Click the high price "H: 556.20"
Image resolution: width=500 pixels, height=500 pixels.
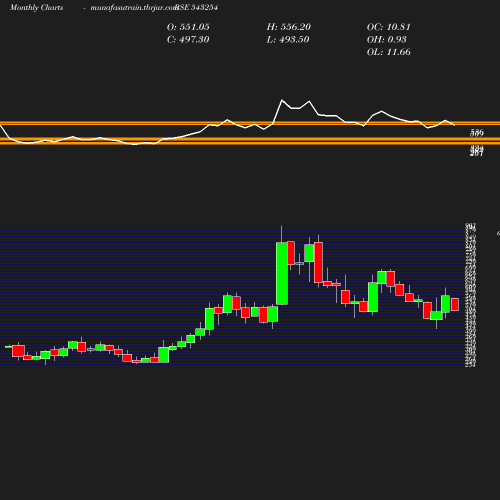[x=289, y=27]
